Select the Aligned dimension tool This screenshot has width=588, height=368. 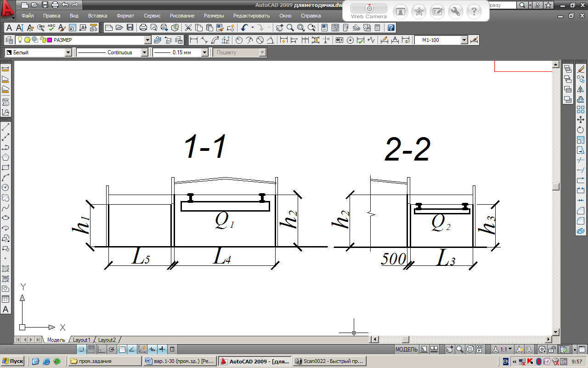[x=204, y=40]
